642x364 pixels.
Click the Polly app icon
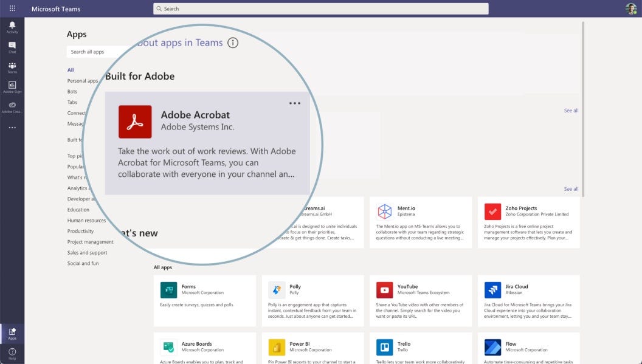tap(277, 290)
